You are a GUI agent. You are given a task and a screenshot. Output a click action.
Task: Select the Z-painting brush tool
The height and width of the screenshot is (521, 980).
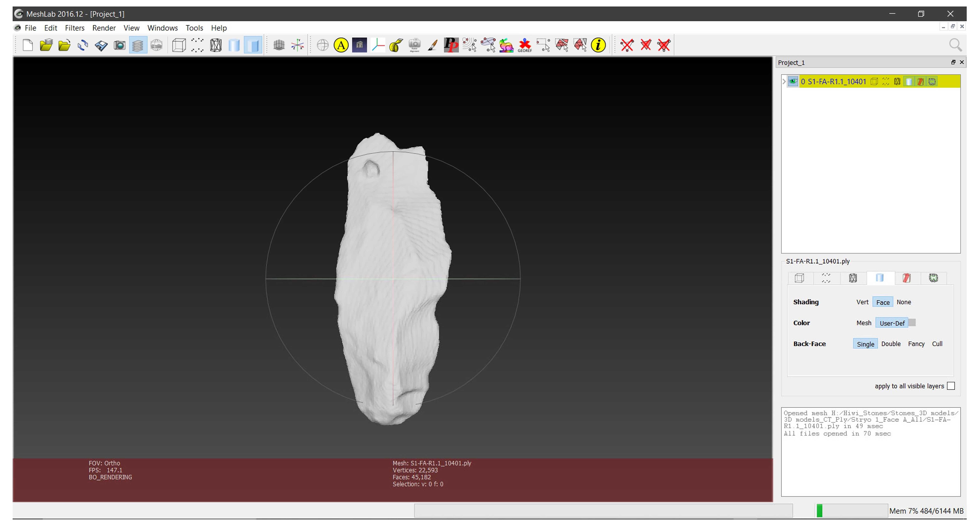pyautogui.click(x=433, y=45)
